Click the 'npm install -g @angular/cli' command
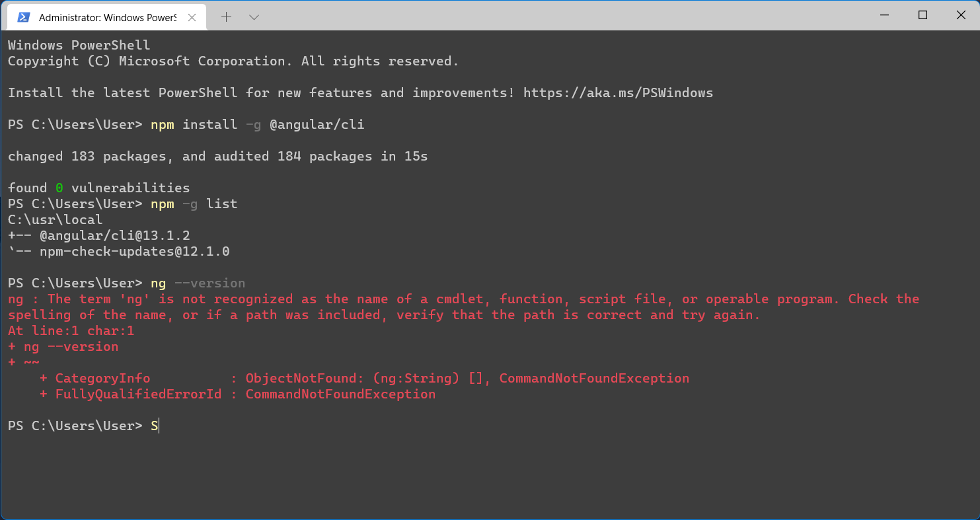 (x=258, y=125)
